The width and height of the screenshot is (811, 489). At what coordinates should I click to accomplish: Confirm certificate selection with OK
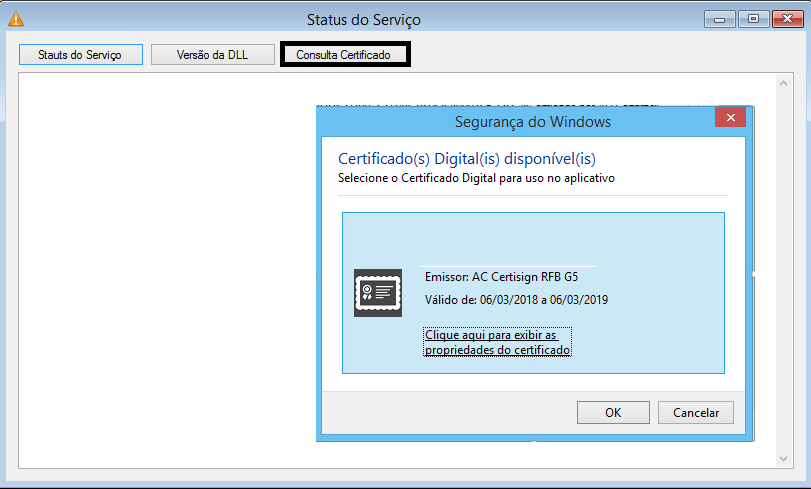pos(613,412)
